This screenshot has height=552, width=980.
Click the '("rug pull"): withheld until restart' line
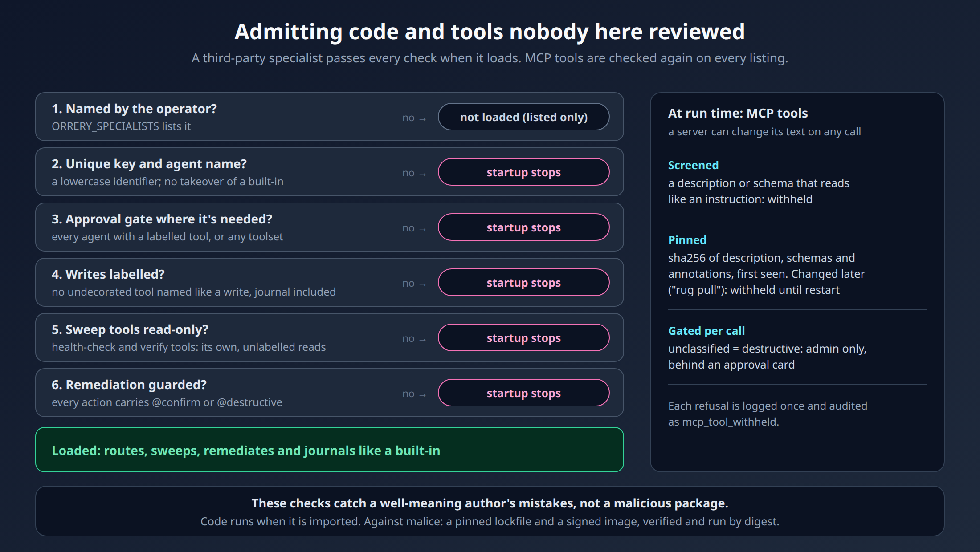point(754,290)
